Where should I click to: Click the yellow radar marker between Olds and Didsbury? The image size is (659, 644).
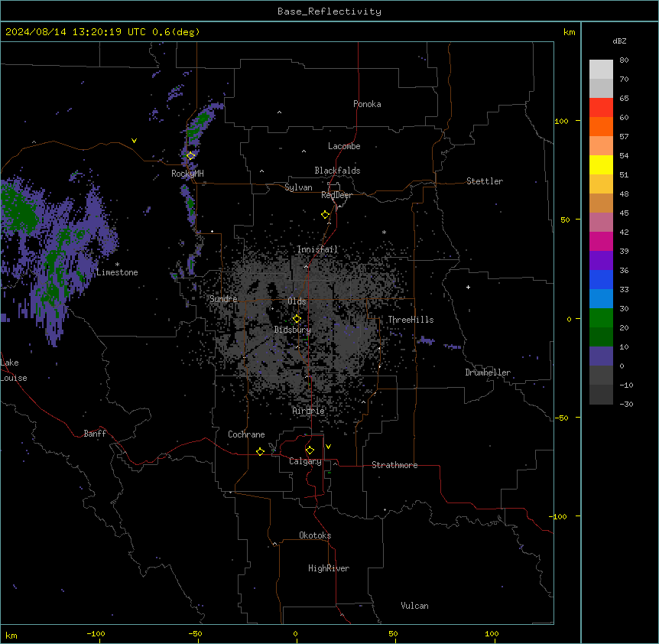click(x=297, y=319)
